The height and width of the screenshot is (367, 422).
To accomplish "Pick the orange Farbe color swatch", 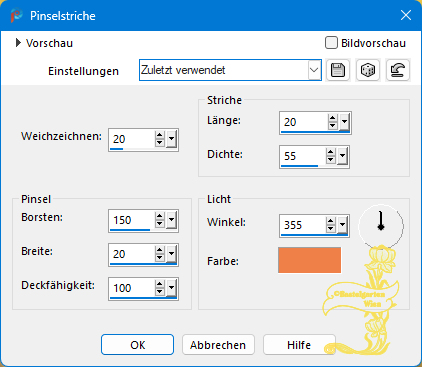I will [x=310, y=260].
